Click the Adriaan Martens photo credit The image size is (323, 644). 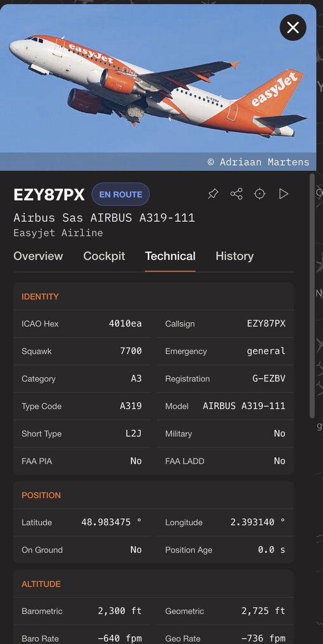[259, 162]
